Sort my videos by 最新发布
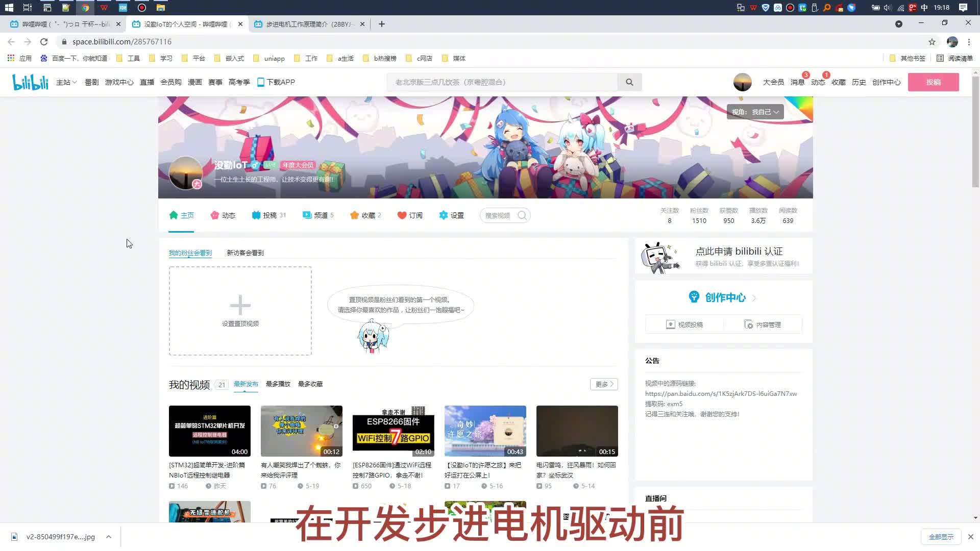The width and height of the screenshot is (980, 551). coord(246,384)
